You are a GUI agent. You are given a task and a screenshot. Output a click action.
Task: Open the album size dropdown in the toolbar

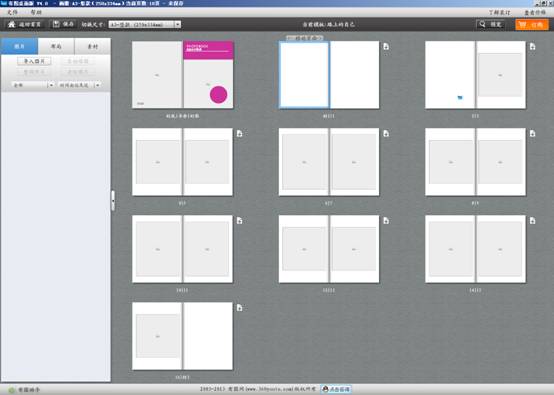(x=145, y=24)
